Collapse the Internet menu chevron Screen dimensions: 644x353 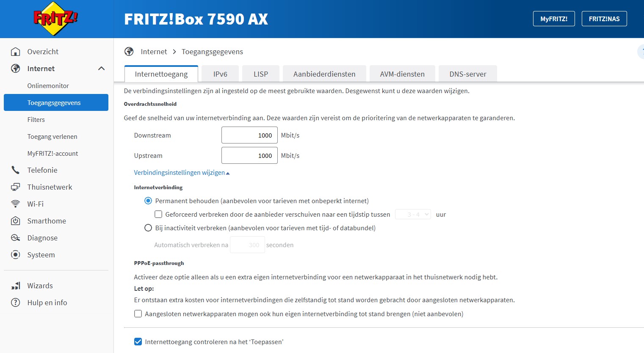pos(101,69)
